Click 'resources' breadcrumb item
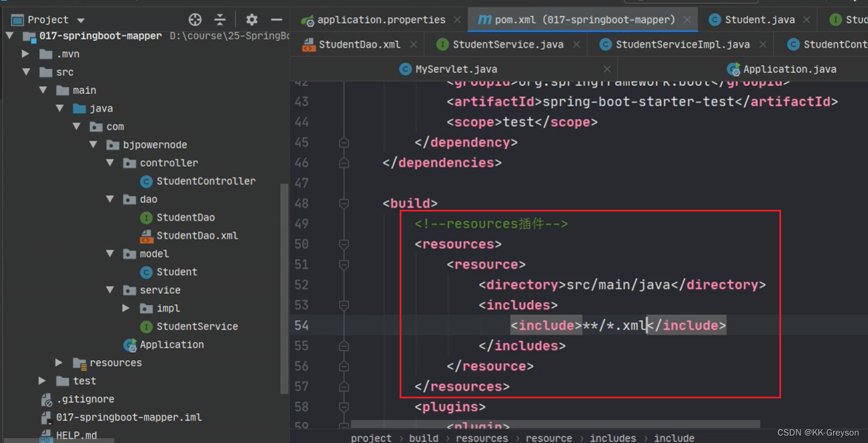Image resolution: width=868 pixels, height=443 pixels. [481, 438]
